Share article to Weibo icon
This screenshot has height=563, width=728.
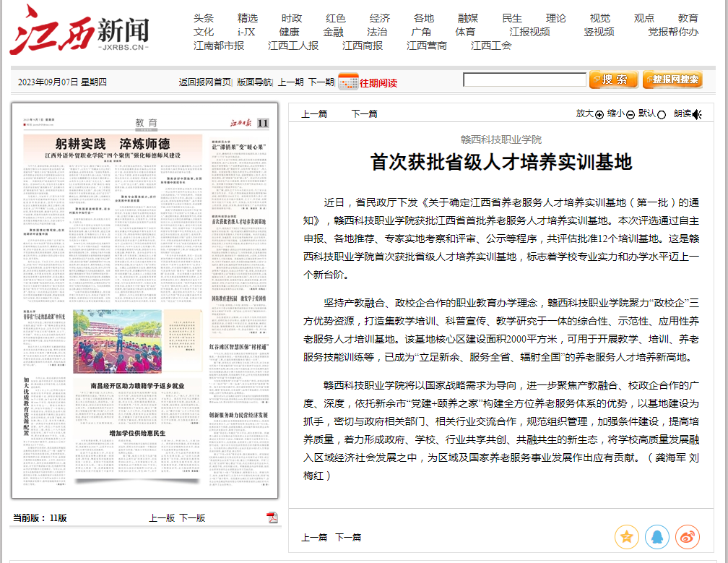[x=688, y=536]
